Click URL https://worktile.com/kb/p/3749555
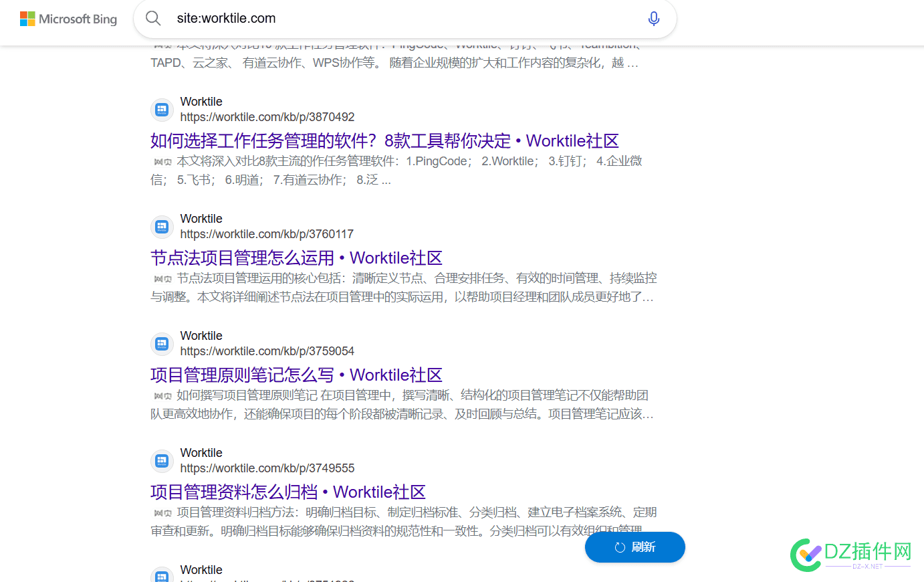Viewport: 924px width, 582px height. [x=267, y=468]
